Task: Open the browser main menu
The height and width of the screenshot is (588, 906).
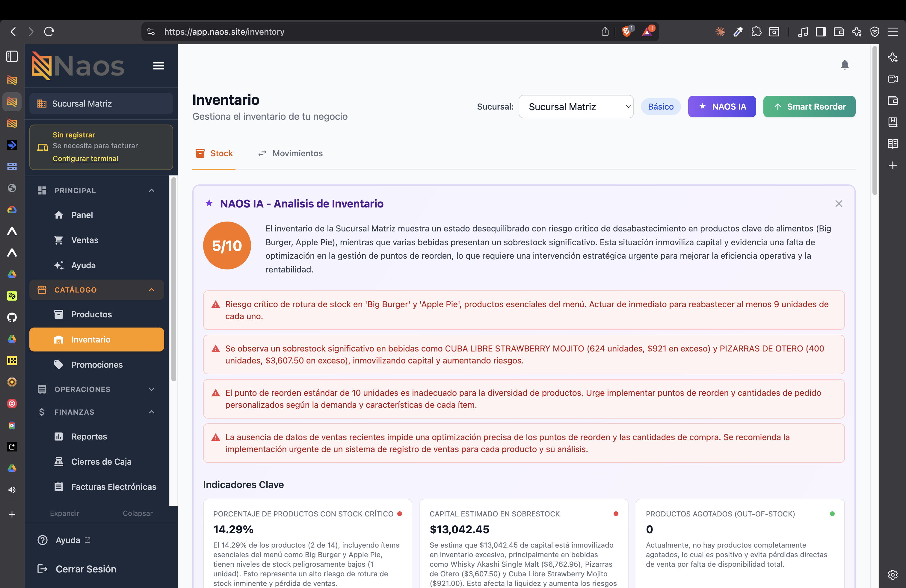Action: click(x=893, y=31)
